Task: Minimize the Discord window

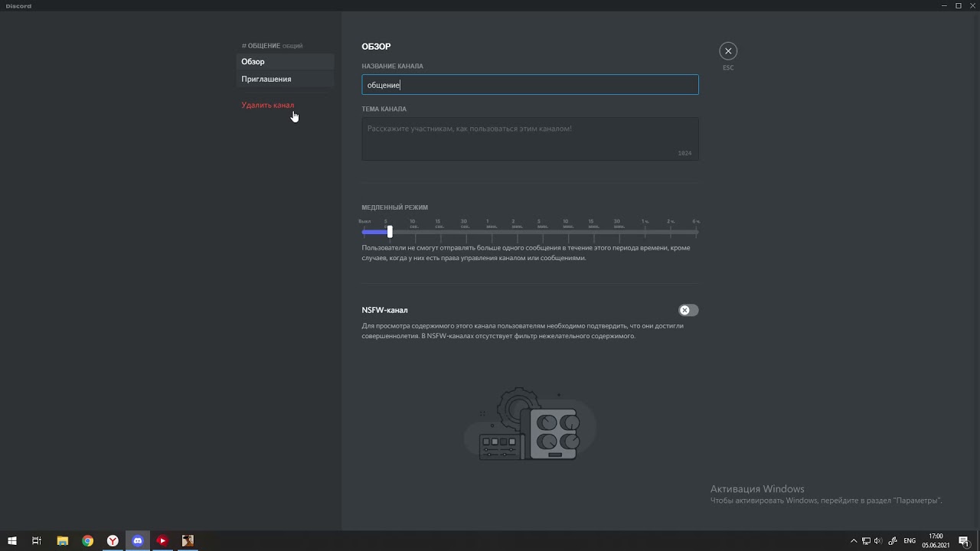Action: [x=944, y=5]
